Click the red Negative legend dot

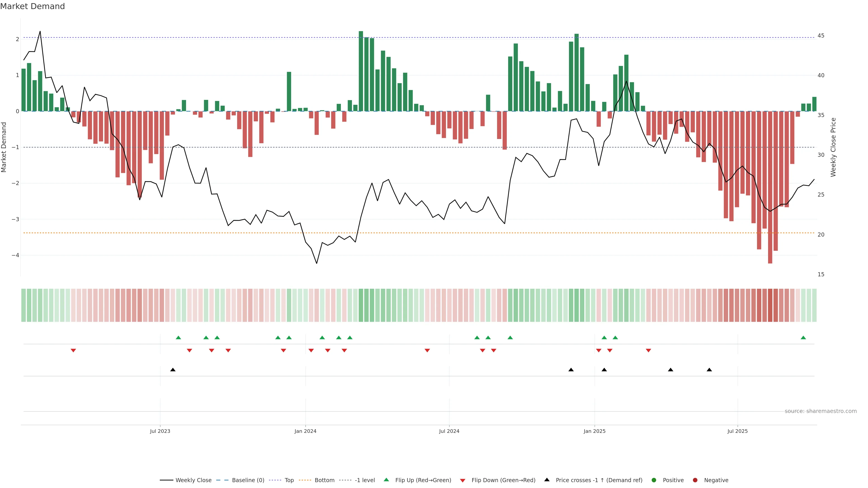(695, 480)
